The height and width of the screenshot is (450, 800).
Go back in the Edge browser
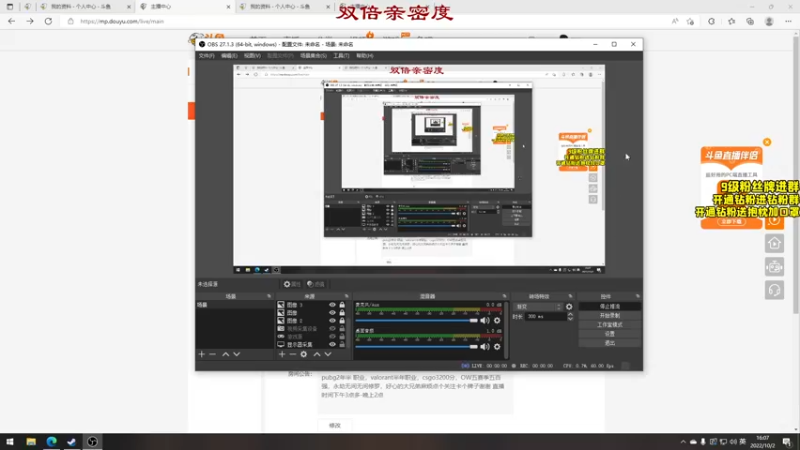pyautogui.click(x=11, y=21)
